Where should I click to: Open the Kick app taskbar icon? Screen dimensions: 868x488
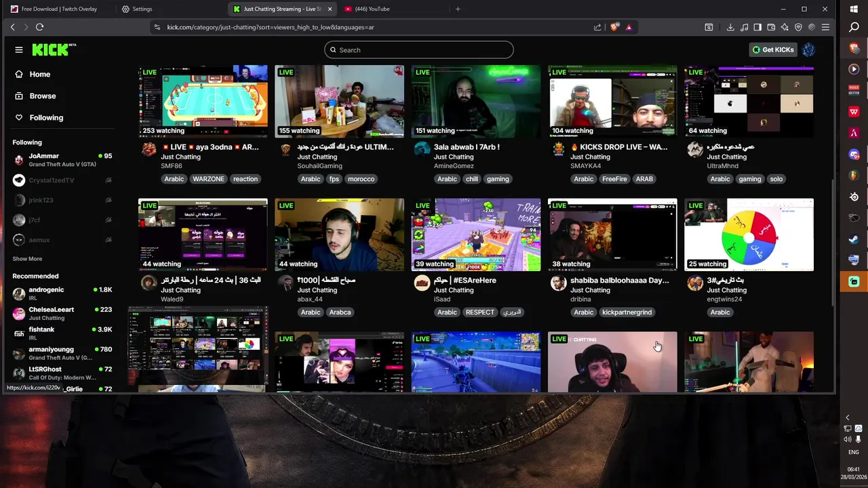[854, 281]
